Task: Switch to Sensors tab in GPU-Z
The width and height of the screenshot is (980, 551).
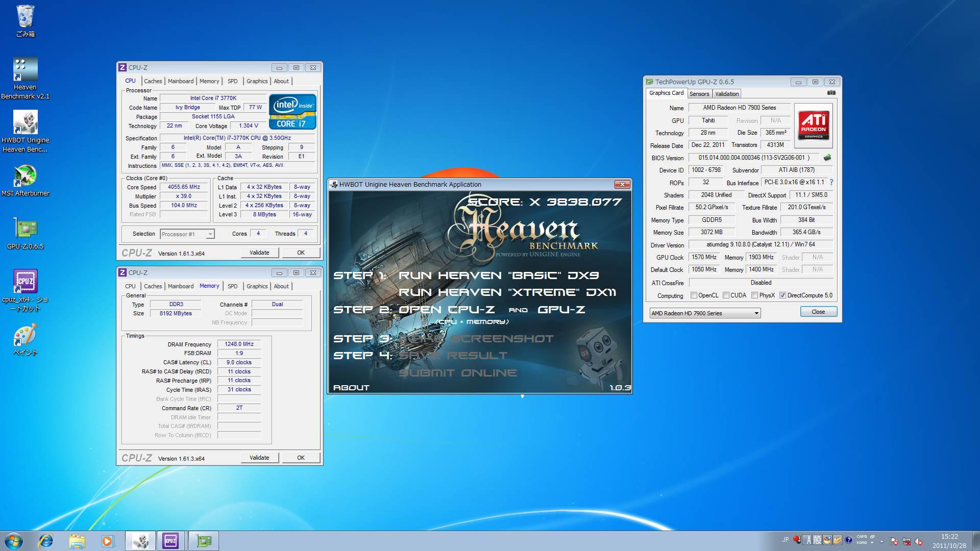Action: coord(699,94)
